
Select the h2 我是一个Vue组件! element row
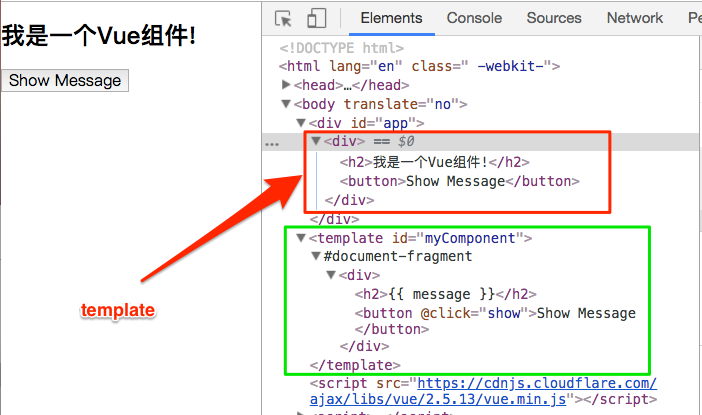pos(434,162)
